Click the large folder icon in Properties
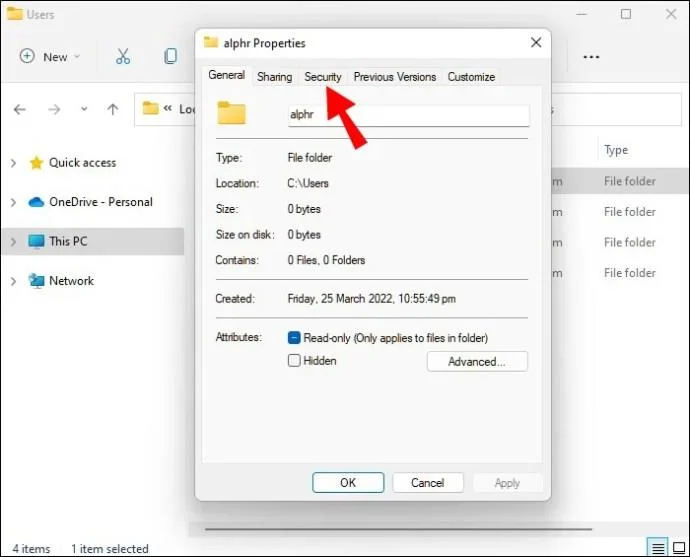The width and height of the screenshot is (690, 557). pyautogui.click(x=231, y=113)
